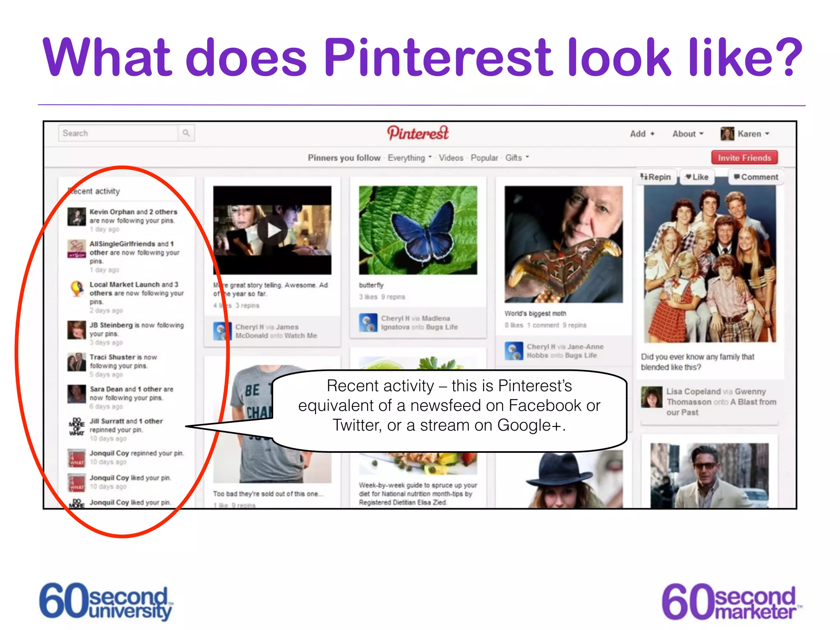The height and width of the screenshot is (630, 840).
Task: Click Cheryl H avatar under video pin
Action: click(222, 331)
